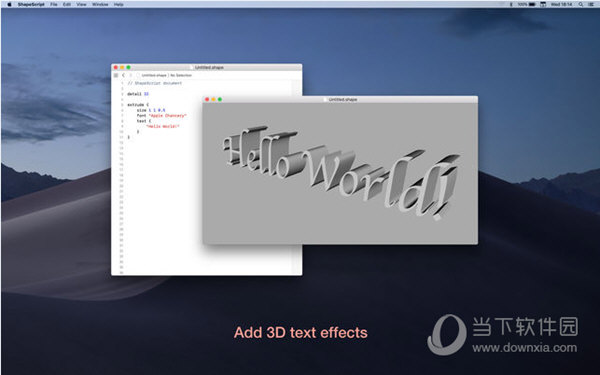Open the File menu

(54, 4)
